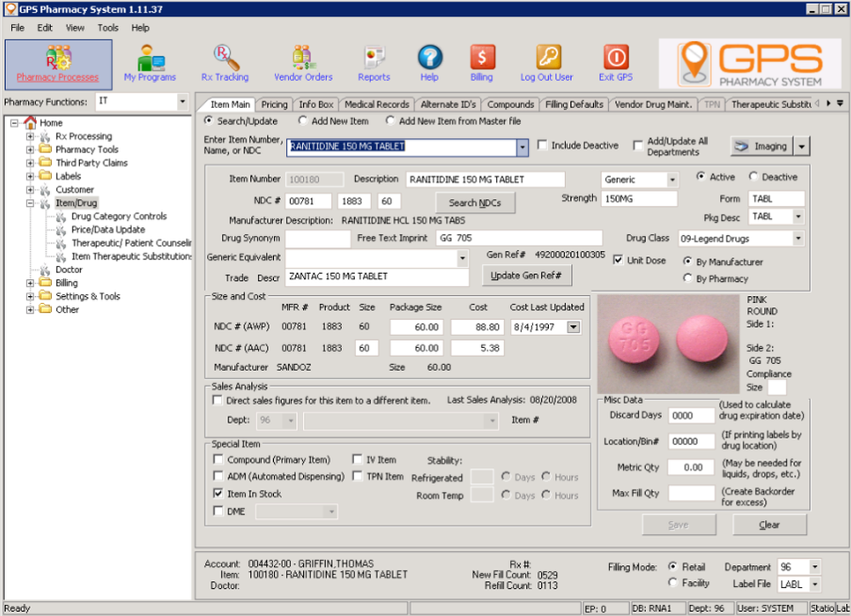The width and height of the screenshot is (851, 616).
Task: Check Add/Update All Departments checkbox
Action: [x=638, y=145]
